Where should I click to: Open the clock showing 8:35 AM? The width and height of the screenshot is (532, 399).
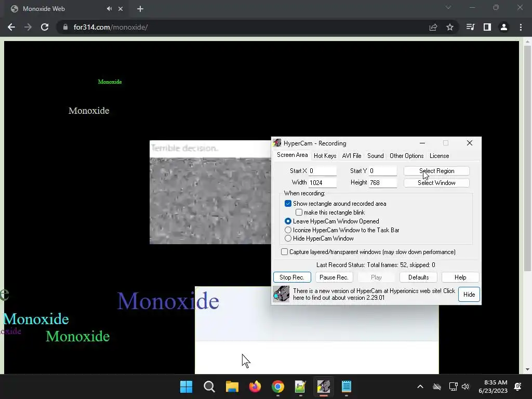click(493, 387)
